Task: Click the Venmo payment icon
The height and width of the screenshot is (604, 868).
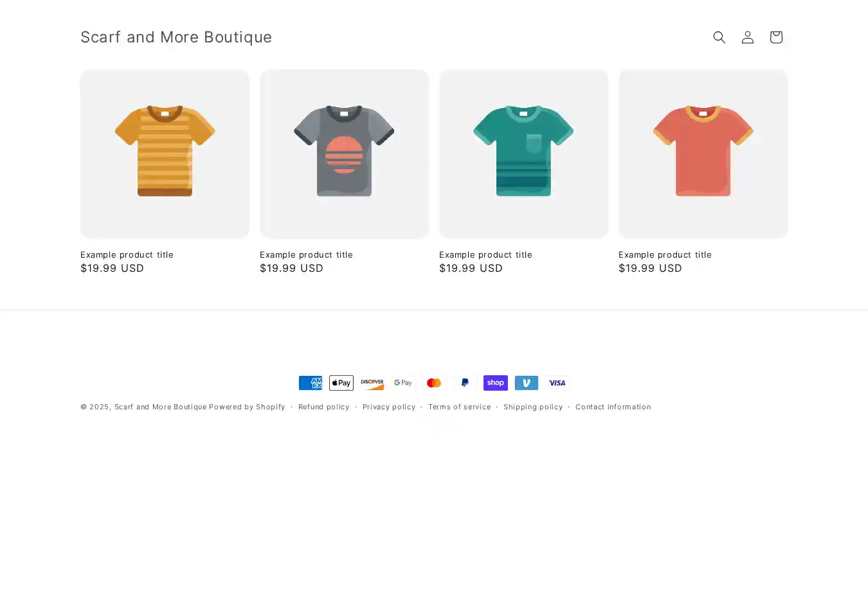Action: 527,383
